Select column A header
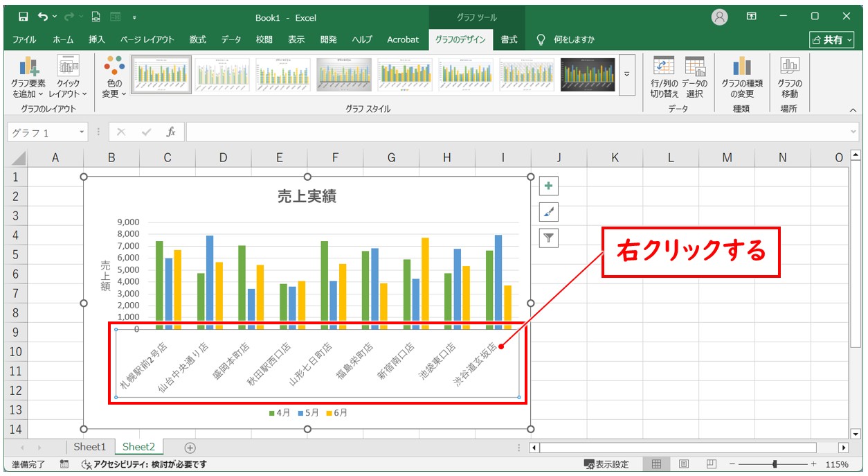 tap(55, 158)
